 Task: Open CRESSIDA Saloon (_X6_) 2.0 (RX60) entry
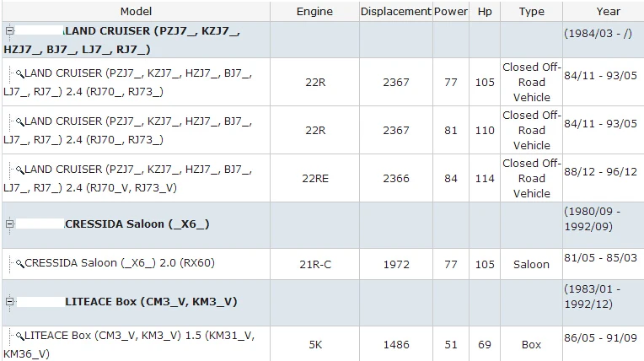point(120,263)
